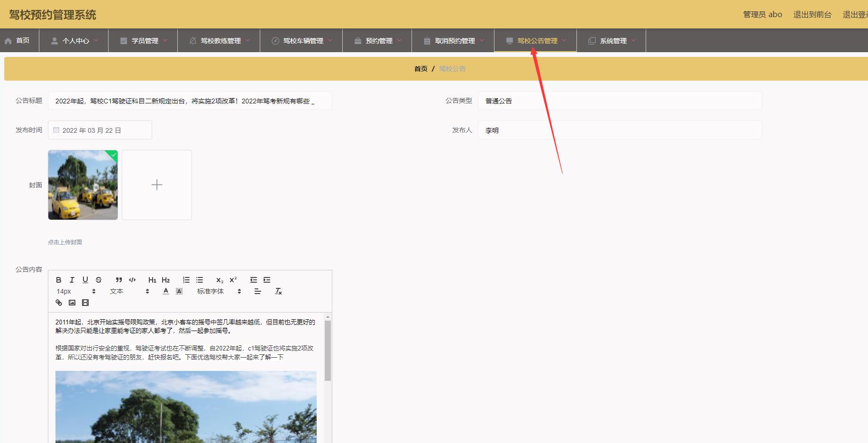Screen dimensions: 868x443
Task: Click the 首页 breadcrumb link
Action: pos(421,69)
